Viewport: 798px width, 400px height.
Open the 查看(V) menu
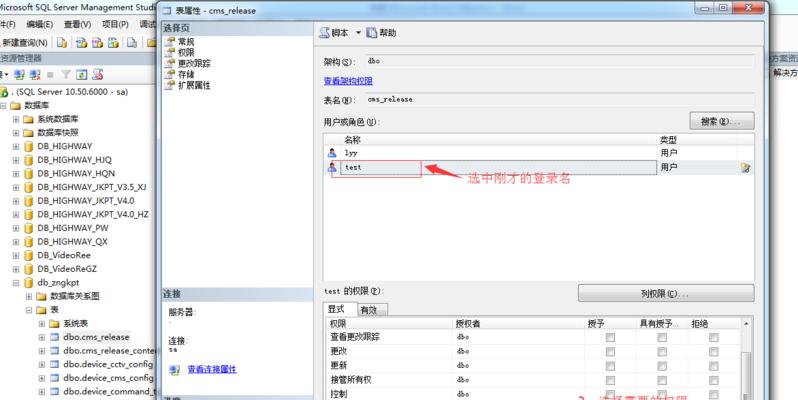point(77,24)
